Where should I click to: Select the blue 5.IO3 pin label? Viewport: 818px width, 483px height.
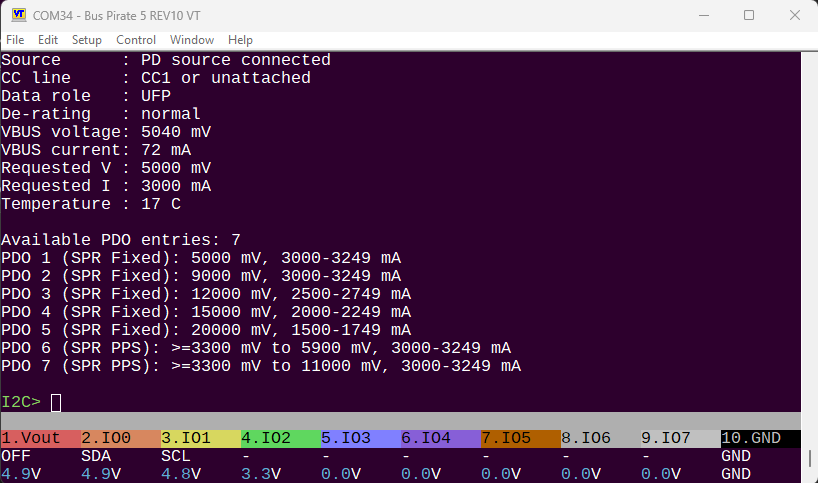point(360,438)
